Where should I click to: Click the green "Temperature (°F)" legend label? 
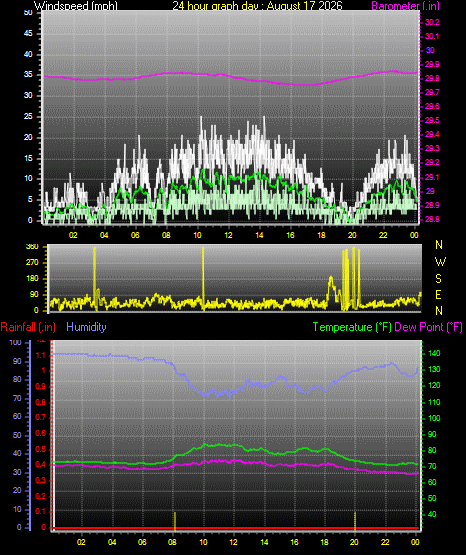[352, 327]
